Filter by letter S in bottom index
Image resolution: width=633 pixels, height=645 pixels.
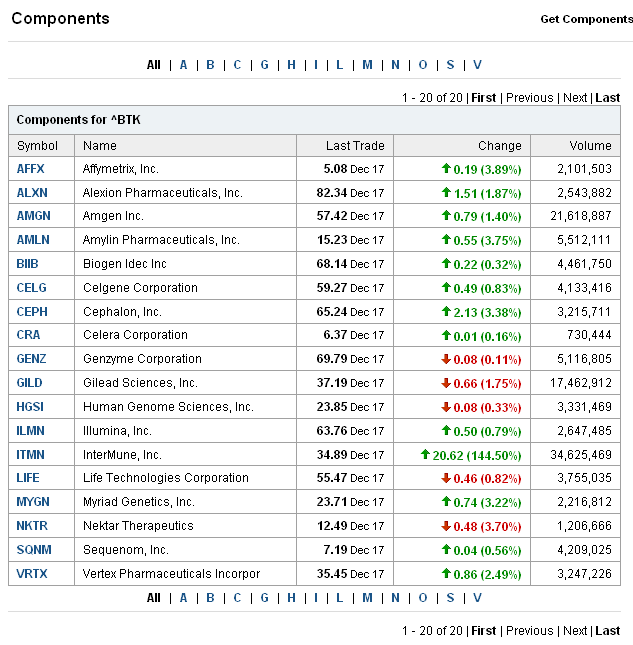(450, 598)
